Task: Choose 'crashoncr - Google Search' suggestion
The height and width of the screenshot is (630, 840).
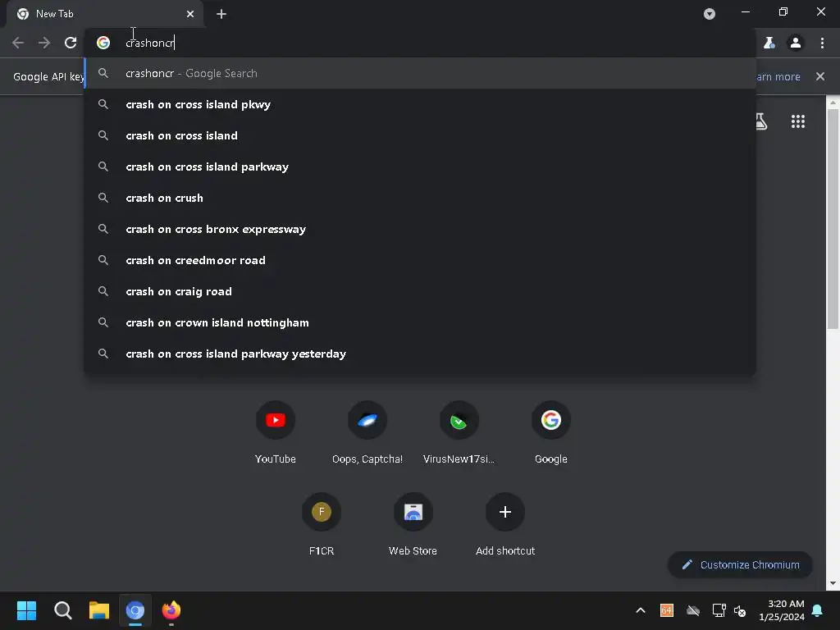Action: (420, 73)
